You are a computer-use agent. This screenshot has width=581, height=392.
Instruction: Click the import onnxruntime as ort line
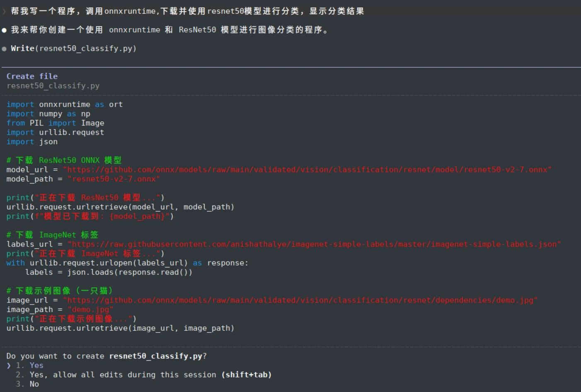point(65,104)
